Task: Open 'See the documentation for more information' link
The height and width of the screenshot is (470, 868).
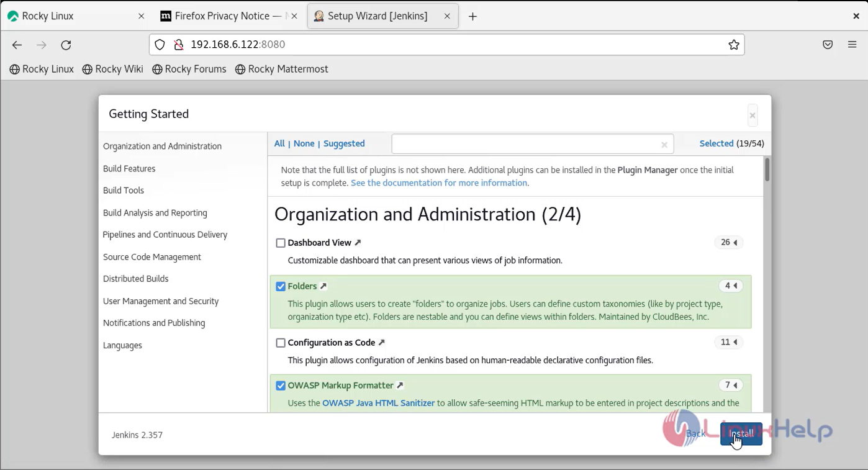Action: tap(439, 183)
